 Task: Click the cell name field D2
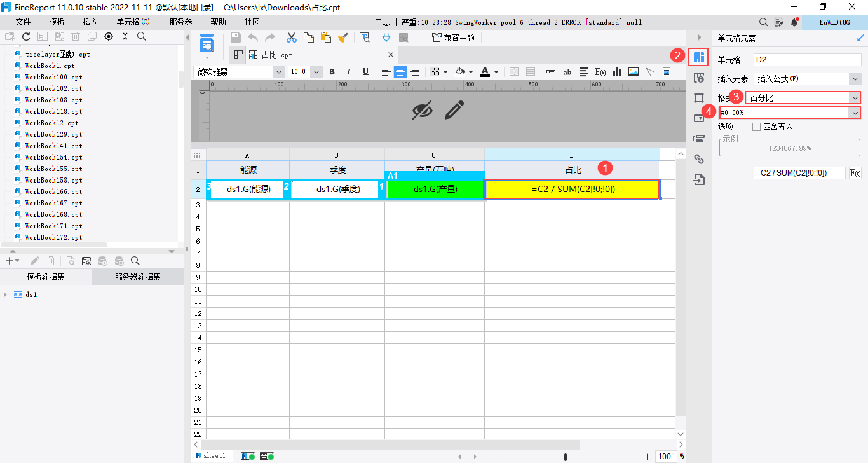pos(807,60)
